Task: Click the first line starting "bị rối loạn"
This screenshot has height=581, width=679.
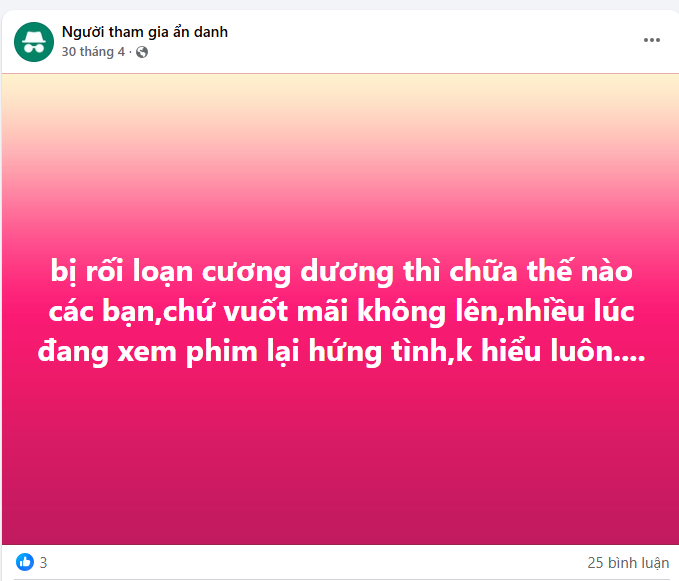Action: 342,272
